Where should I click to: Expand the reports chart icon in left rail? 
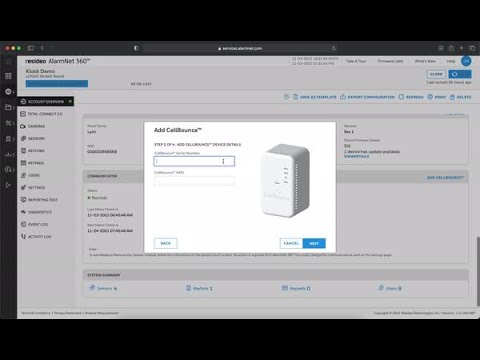(x=9, y=154)
